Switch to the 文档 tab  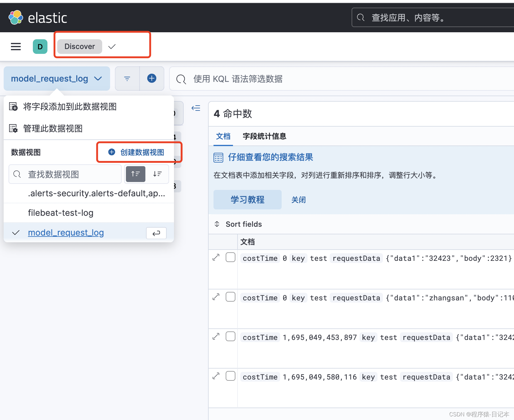point(223,136)
